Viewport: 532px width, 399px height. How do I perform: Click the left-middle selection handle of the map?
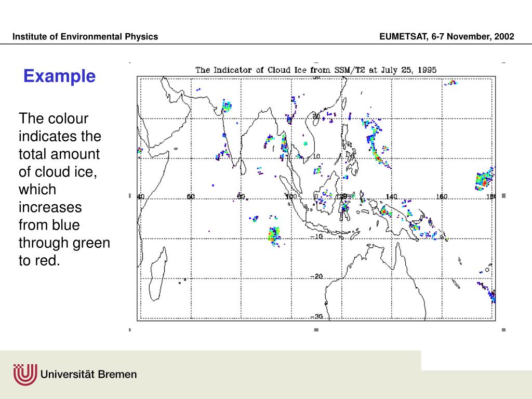(129, 196)
